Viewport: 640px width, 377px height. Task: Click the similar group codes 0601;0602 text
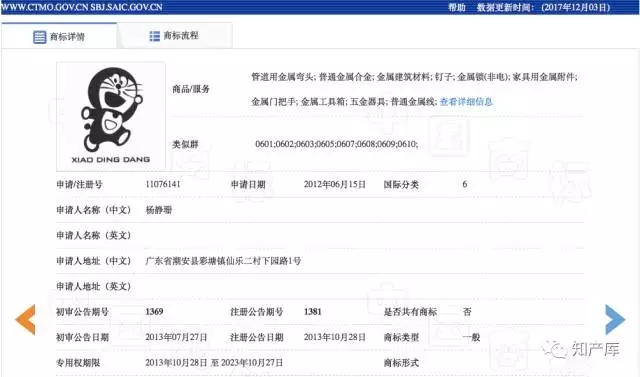[336, 144]
